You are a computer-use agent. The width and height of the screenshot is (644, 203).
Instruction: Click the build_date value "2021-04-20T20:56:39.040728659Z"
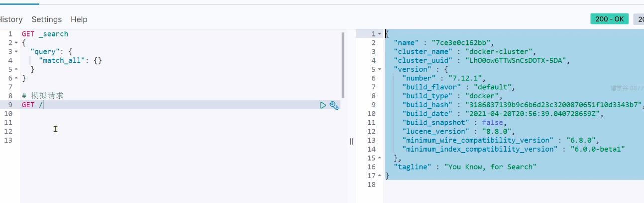tap(534, 114)
